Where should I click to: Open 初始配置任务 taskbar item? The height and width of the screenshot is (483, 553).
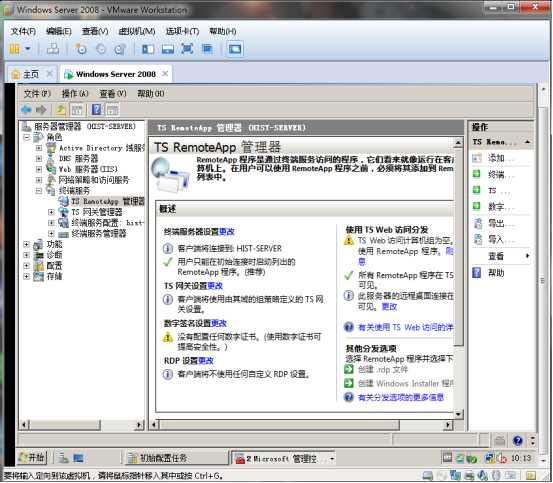point(177,458)
